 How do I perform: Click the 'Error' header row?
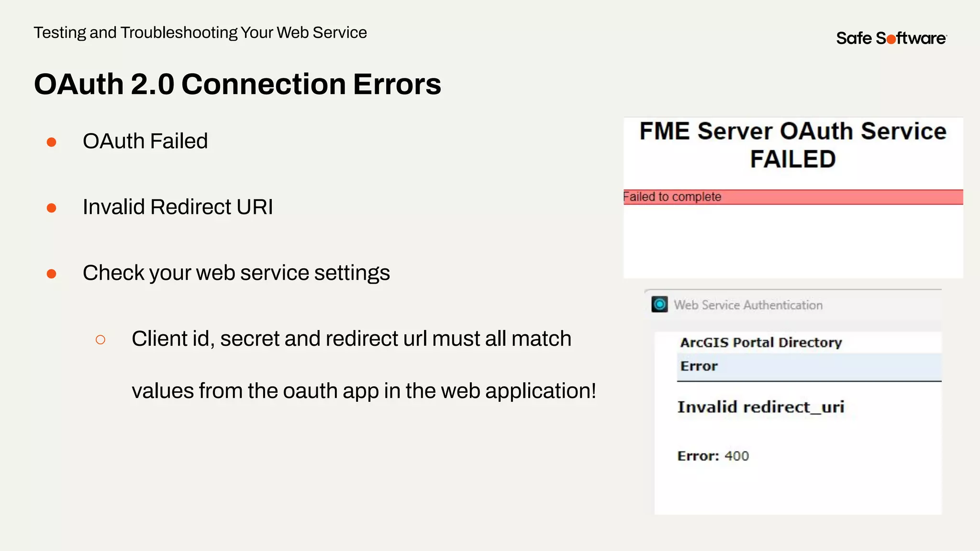pyautogui.click(x=809, y=367)
